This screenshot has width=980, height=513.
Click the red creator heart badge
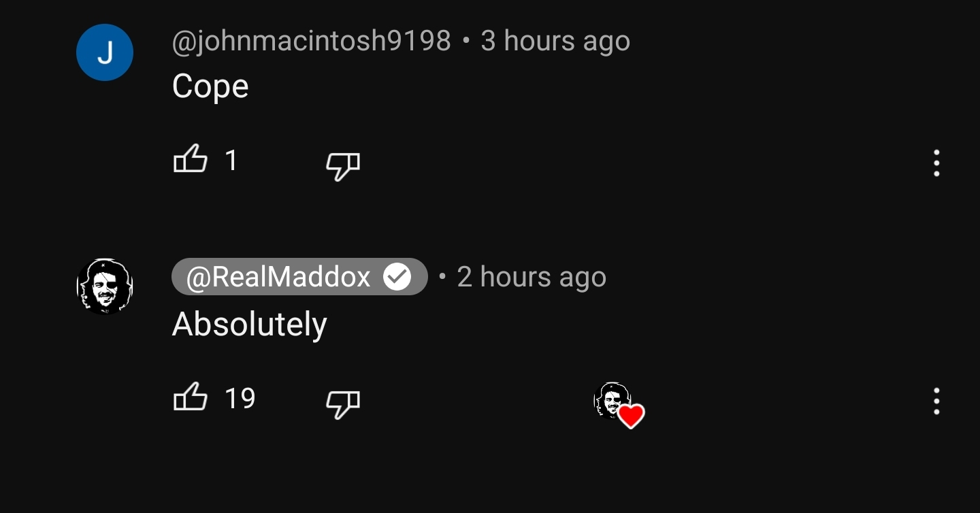(631, 416)
